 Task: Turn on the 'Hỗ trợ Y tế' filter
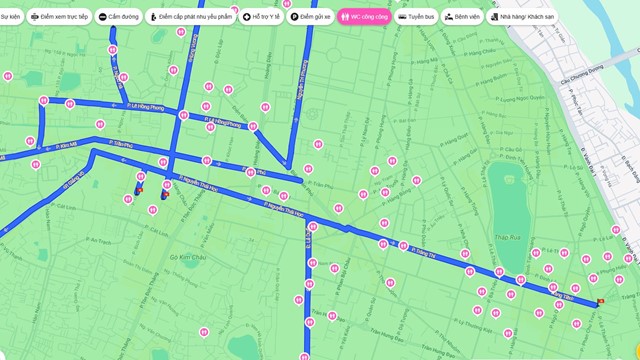point(261,17)
